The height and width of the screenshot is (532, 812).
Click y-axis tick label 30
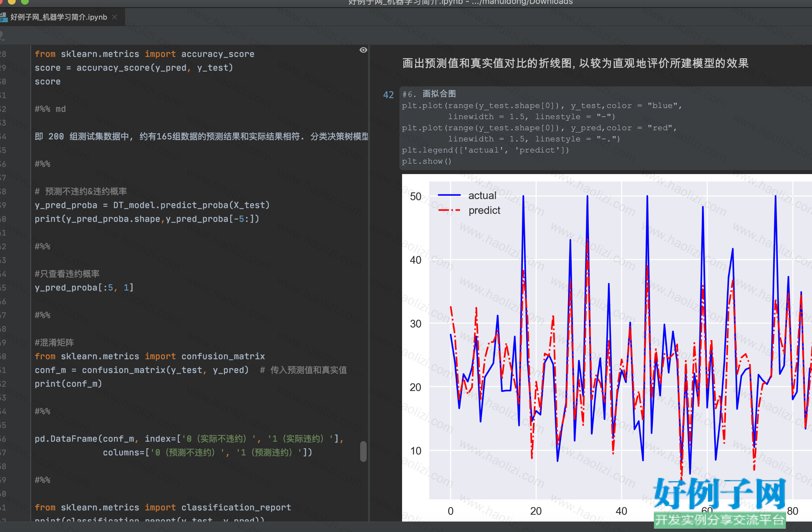coord(415,324)
